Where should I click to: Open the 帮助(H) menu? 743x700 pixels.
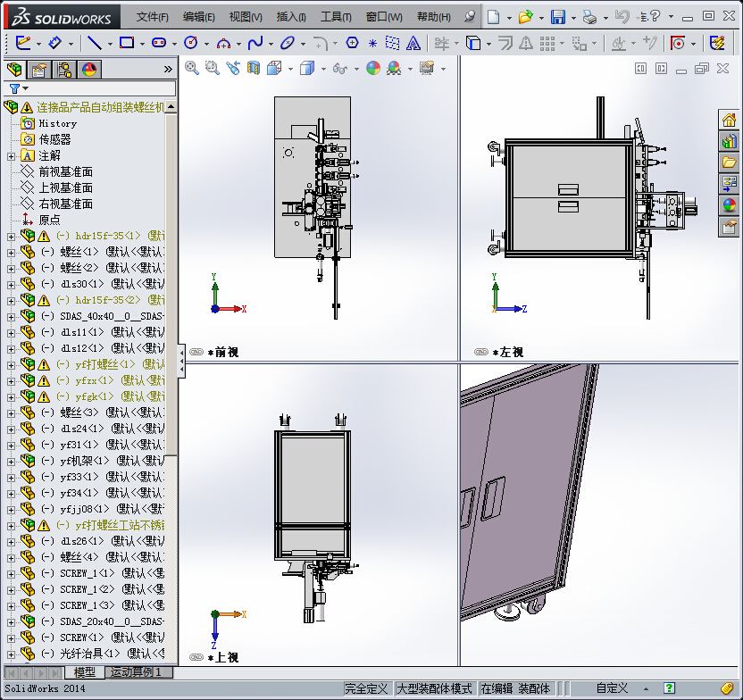(x=434, y=17)
